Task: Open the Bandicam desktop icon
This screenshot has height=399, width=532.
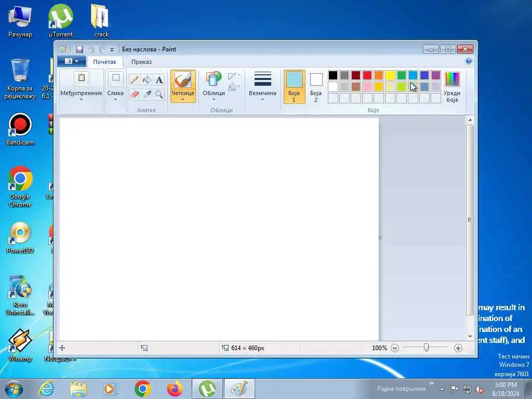Action: [20, 129]
